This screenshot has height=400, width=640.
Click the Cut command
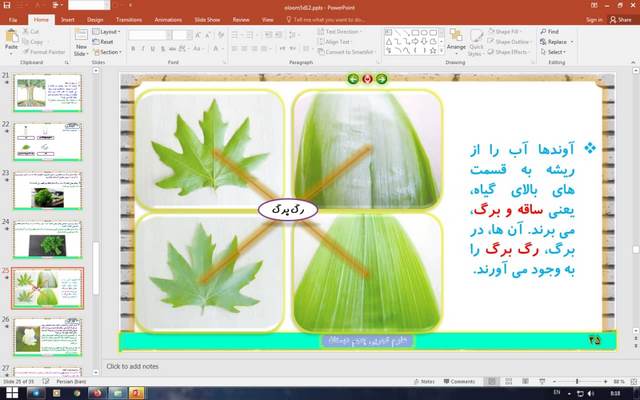click(x=31, y=31)
